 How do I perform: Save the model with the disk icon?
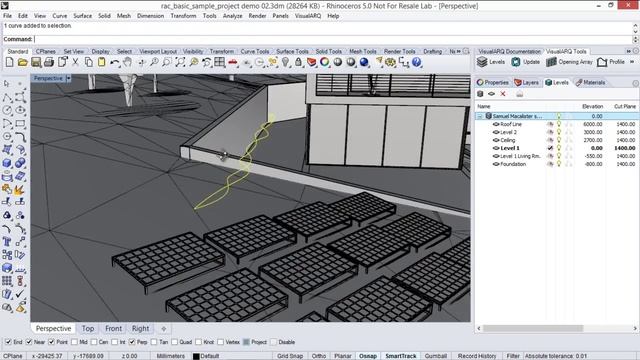pos(36,62)
